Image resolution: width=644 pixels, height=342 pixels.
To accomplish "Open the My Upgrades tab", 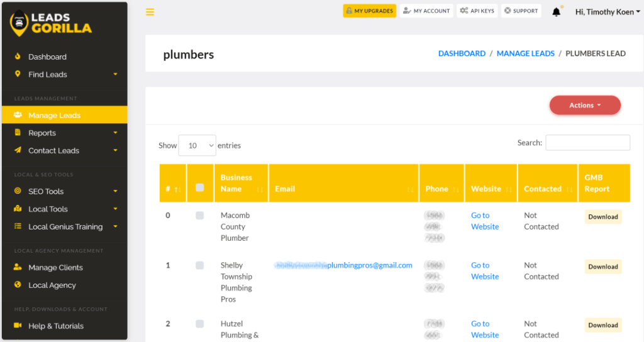I will tap(370, 11).
